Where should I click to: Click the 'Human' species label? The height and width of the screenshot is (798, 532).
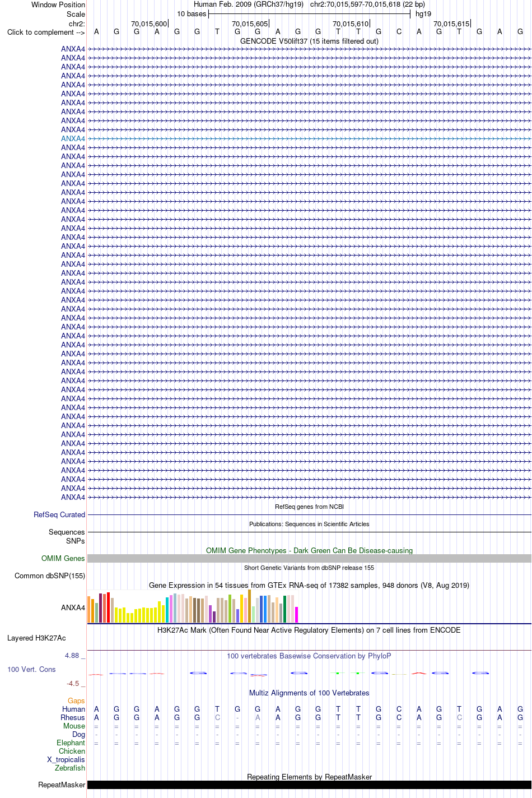[x=73, y=709]
